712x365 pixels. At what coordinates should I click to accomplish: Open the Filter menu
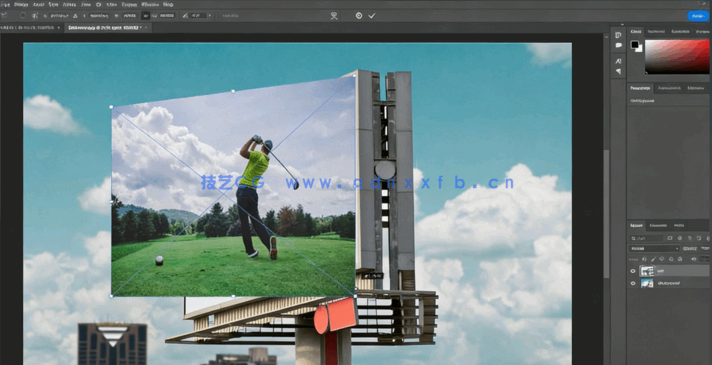point(86,5)
